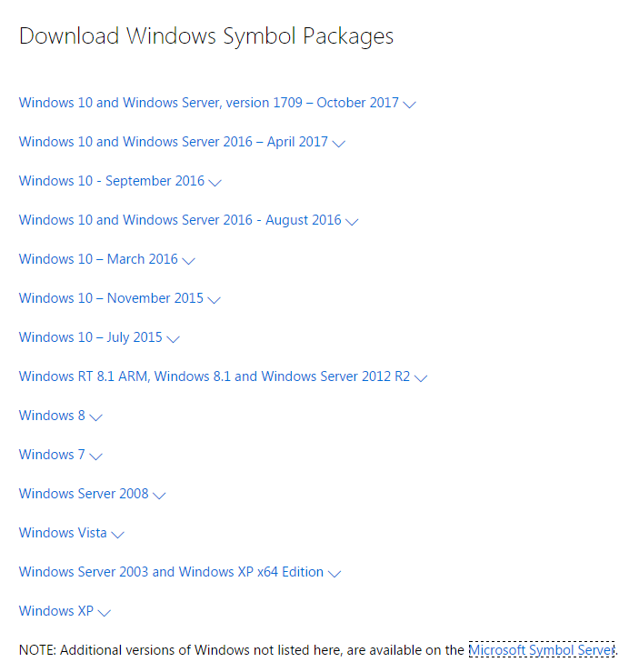
Task: Open the Windows 10 - September 2016 section
Action: (x=120, y=181)
